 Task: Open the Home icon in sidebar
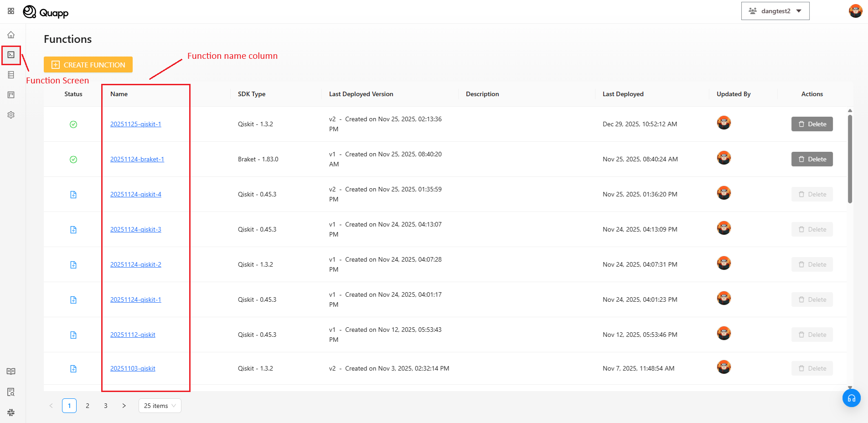tap(11, 35)
